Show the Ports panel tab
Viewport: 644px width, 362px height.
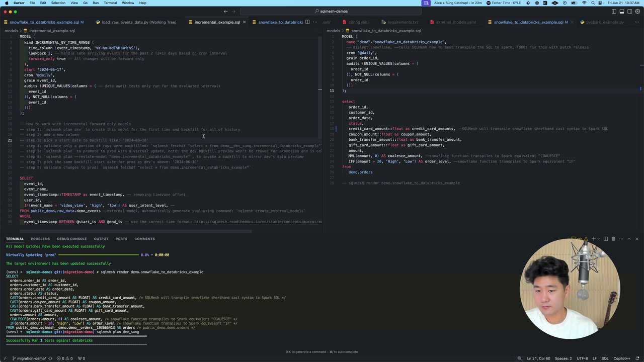(121, 239)
